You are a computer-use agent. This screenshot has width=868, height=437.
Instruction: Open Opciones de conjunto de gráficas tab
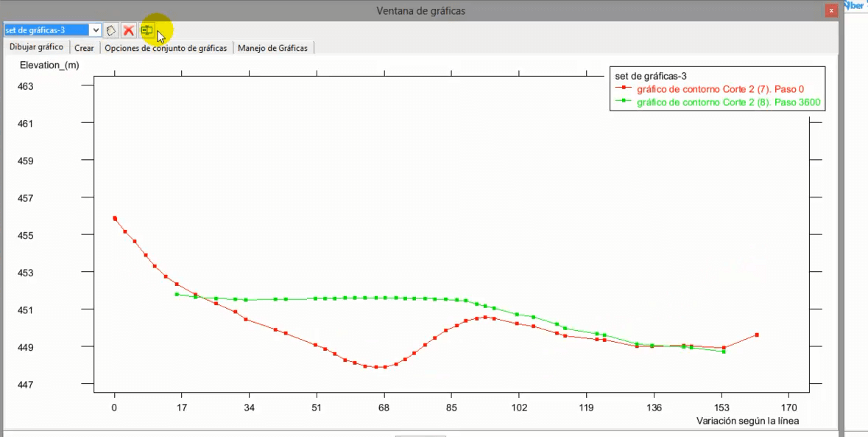166,48
